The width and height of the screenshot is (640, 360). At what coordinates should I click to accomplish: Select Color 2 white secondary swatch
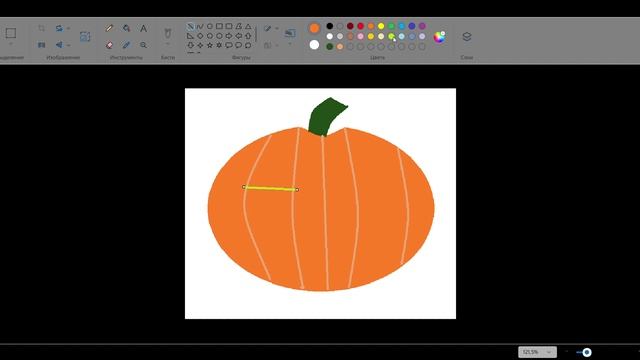[x=314, y=44]
